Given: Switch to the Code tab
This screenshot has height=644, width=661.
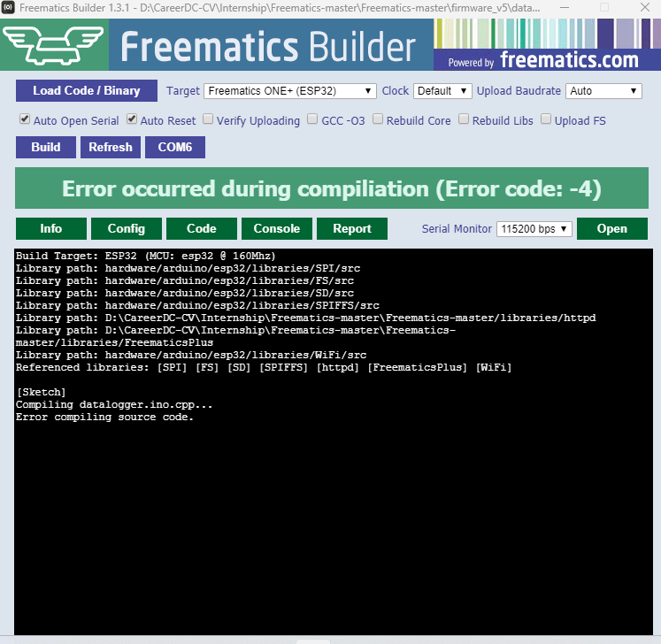Looking at the screenshot, I should [x=202, y=228].
